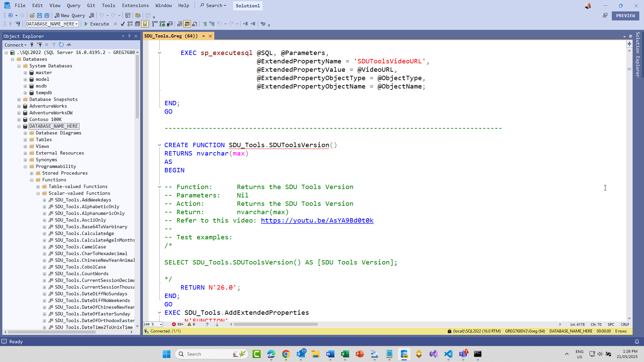644x362 pixels.
Task: Open the youtu.be video link in comment
Action: (x=317, y=220)
